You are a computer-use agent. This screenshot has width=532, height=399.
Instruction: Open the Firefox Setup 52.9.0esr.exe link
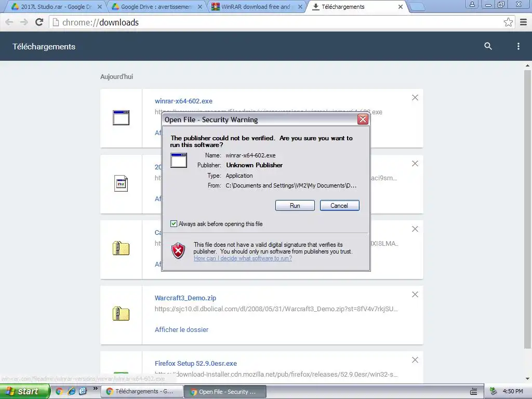[196, 363]
